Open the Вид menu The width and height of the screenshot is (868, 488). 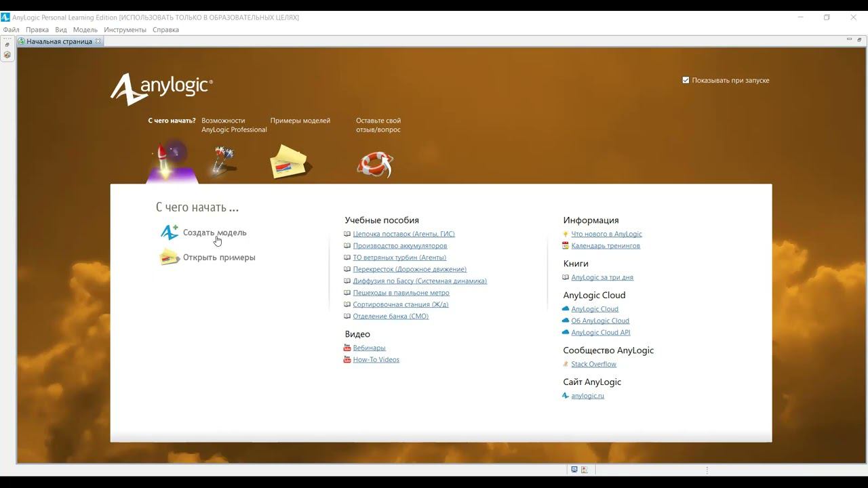point(61,30)
